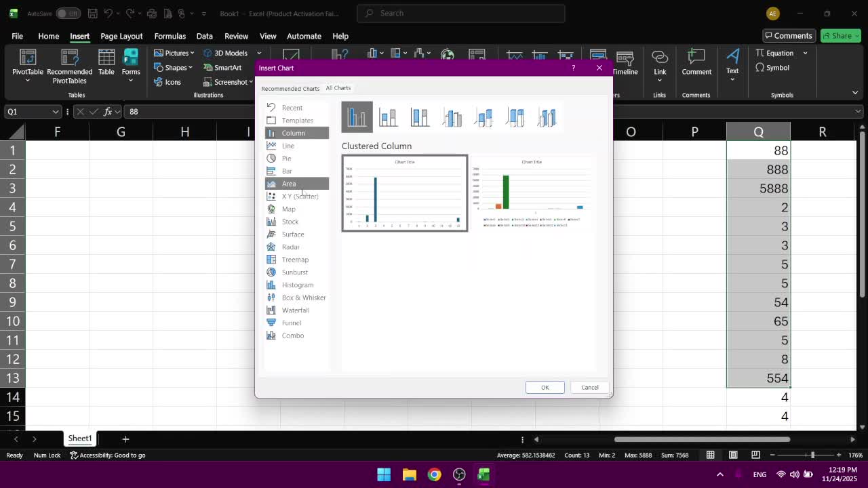Pick the Radar chart type

coord(290,247)
